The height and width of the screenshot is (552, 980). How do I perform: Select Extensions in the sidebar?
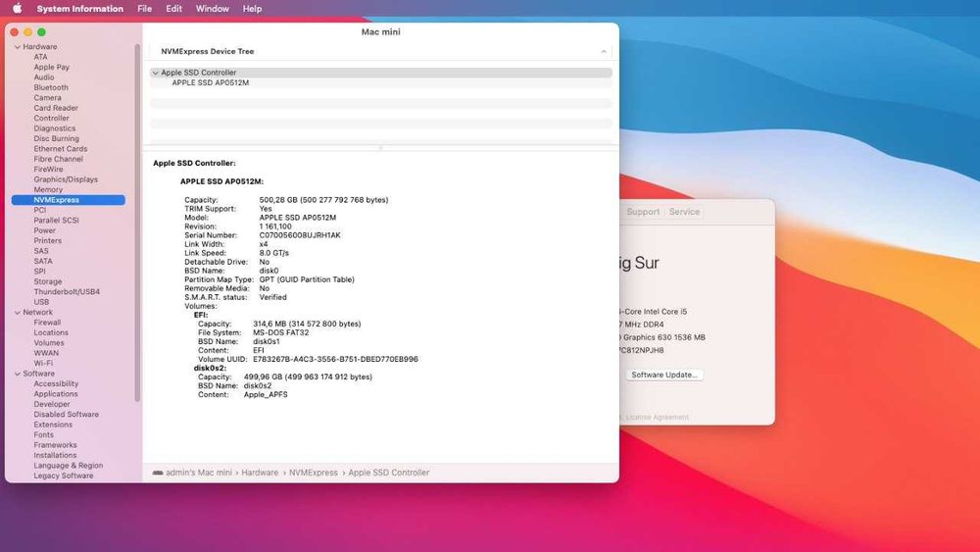click(53, 425)
